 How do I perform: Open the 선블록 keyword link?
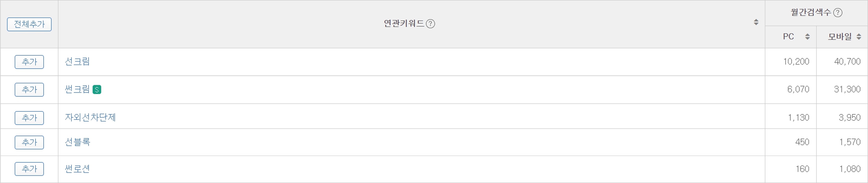click(77, 142)
